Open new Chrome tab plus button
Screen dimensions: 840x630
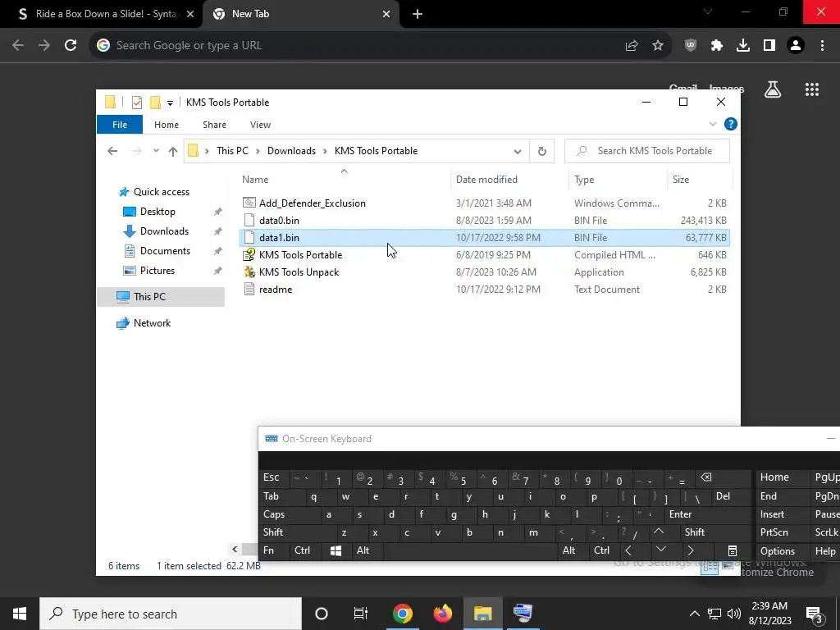click(x=418, y=14)
